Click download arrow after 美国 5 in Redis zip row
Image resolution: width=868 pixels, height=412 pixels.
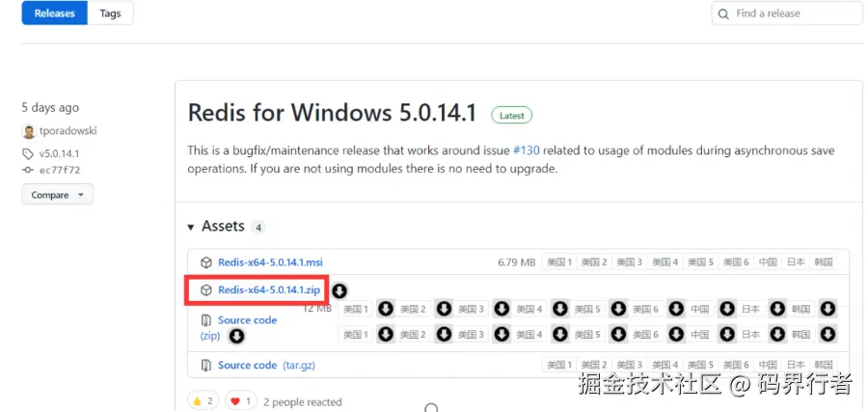coord(618,309)
